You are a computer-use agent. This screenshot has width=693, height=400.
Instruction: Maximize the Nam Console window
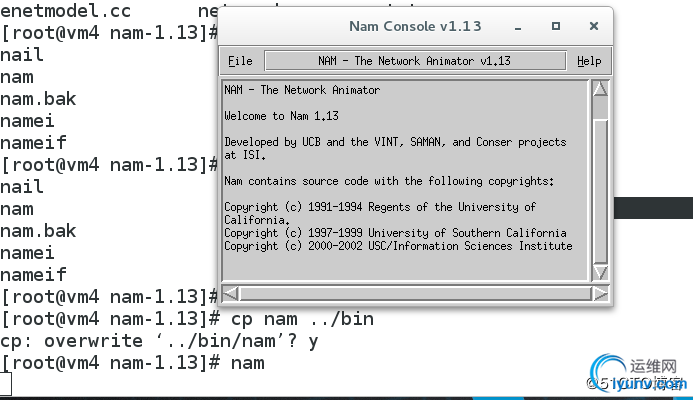(556, 27)
